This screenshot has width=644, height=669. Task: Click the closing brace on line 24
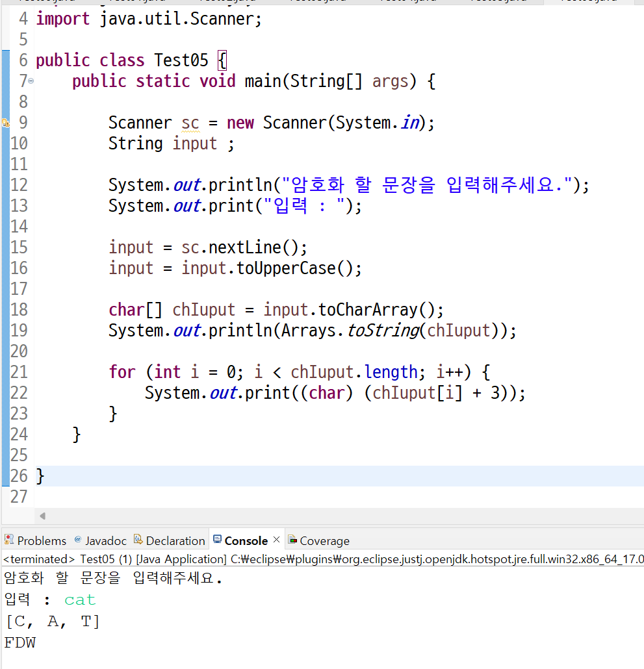pyautogui.click(x=77, y=435)
